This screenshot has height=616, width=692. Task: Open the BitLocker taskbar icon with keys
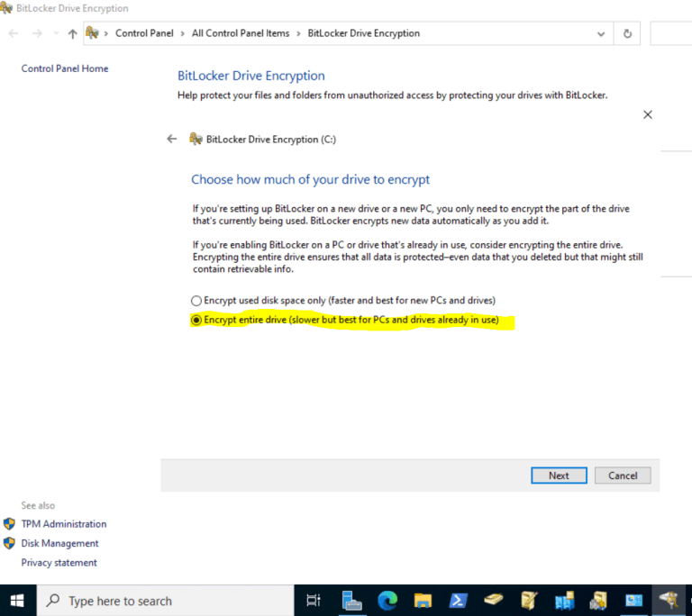pos(669,600)
